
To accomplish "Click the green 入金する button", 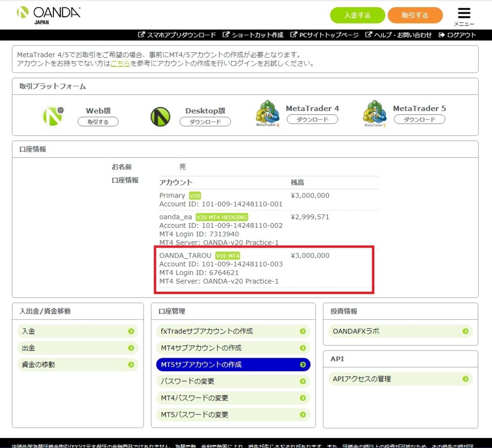I will [357, 15].
